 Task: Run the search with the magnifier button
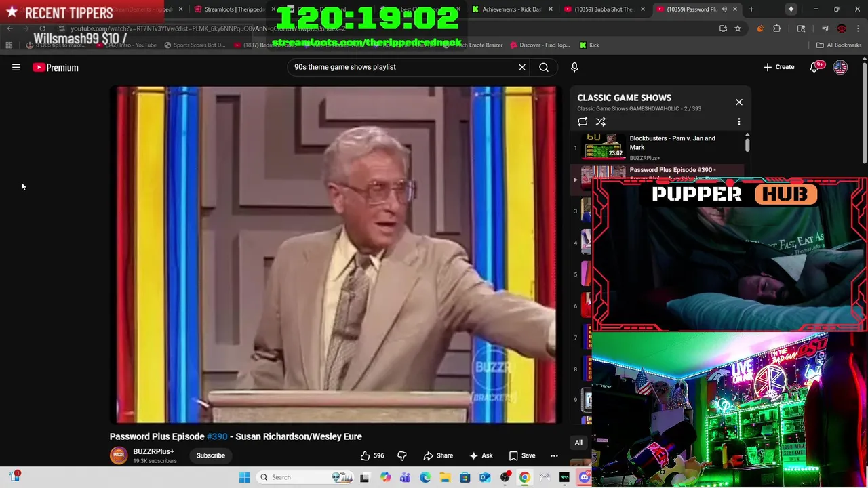pyautogui.click(x=544, y=67)
